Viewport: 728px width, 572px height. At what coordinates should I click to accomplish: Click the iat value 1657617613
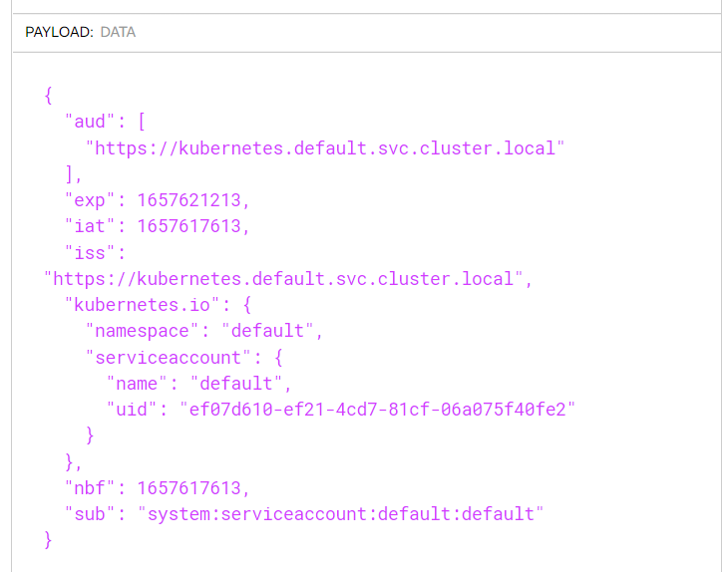(189, 226)
